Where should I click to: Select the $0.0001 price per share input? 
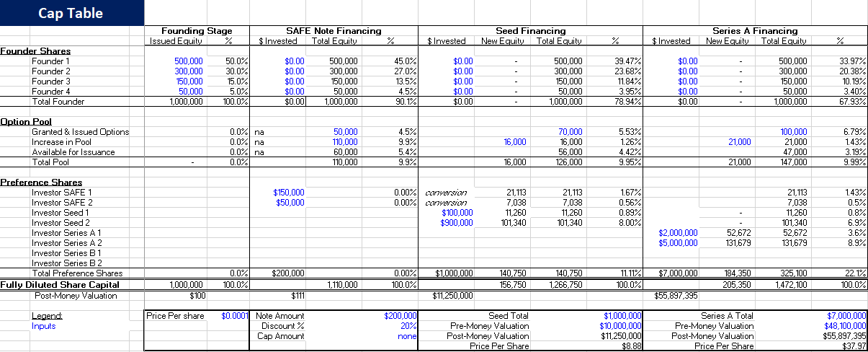coord(235,316)
